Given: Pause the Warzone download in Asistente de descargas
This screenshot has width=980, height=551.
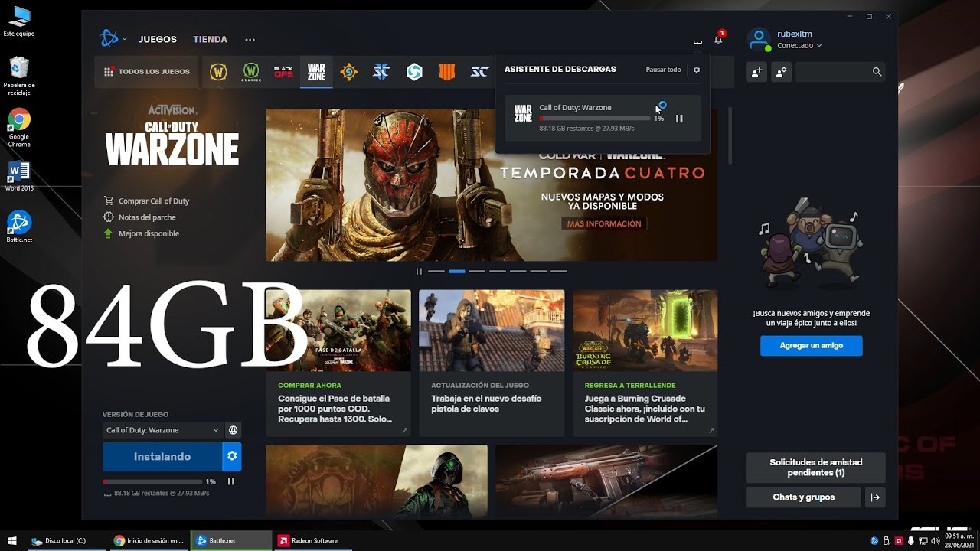Looking at the screenshot, I should 678,118.
